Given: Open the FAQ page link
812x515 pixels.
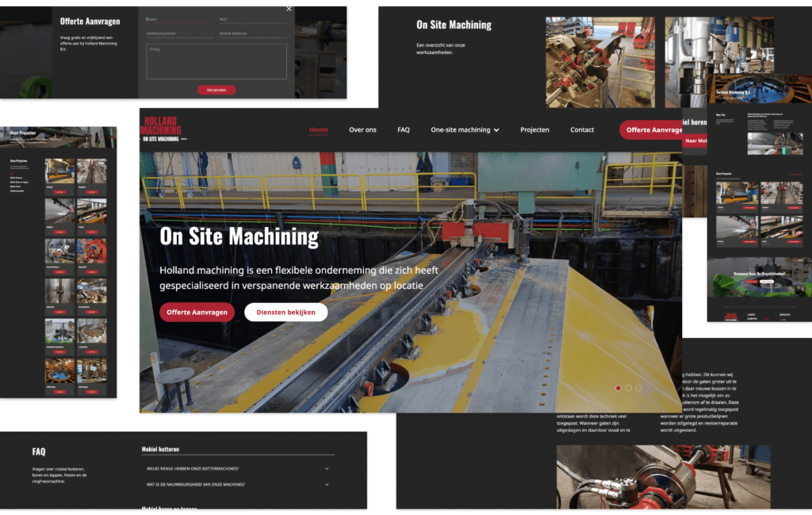Looking at the screenshot, I should [x=404, y=129].
